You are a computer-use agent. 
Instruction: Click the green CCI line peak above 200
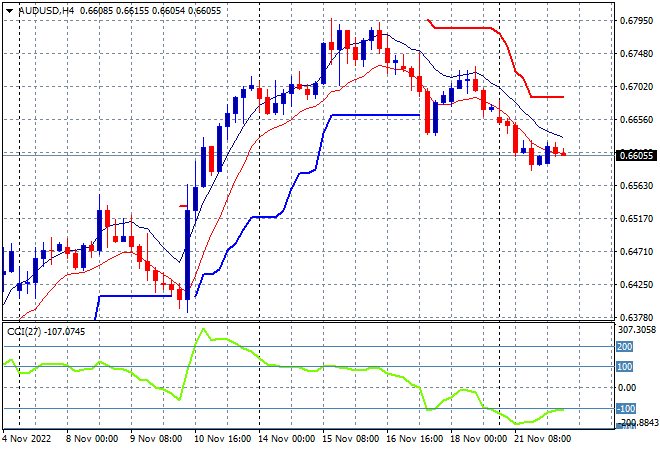(x=203, y=329)
